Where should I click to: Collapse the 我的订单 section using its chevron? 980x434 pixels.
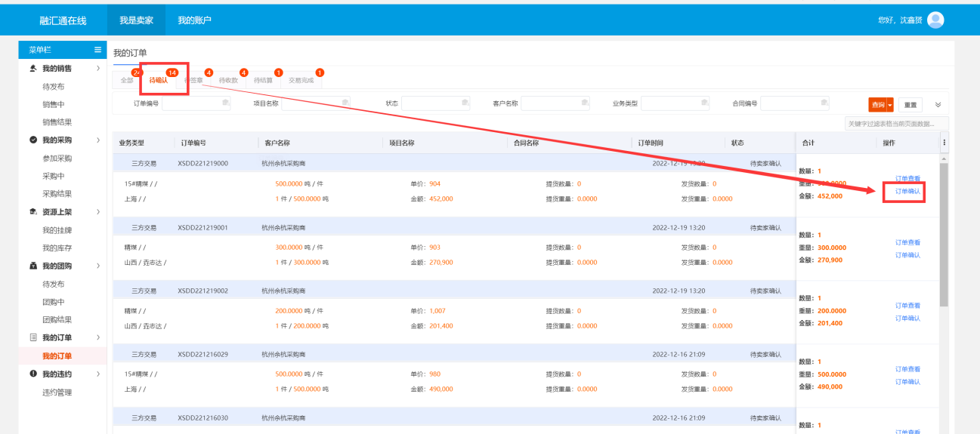[x=98, y=337]
